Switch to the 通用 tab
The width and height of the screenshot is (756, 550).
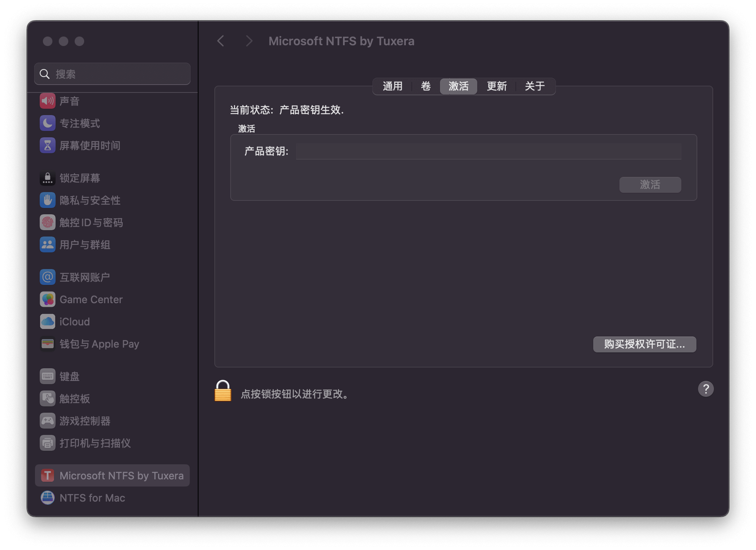392,86
